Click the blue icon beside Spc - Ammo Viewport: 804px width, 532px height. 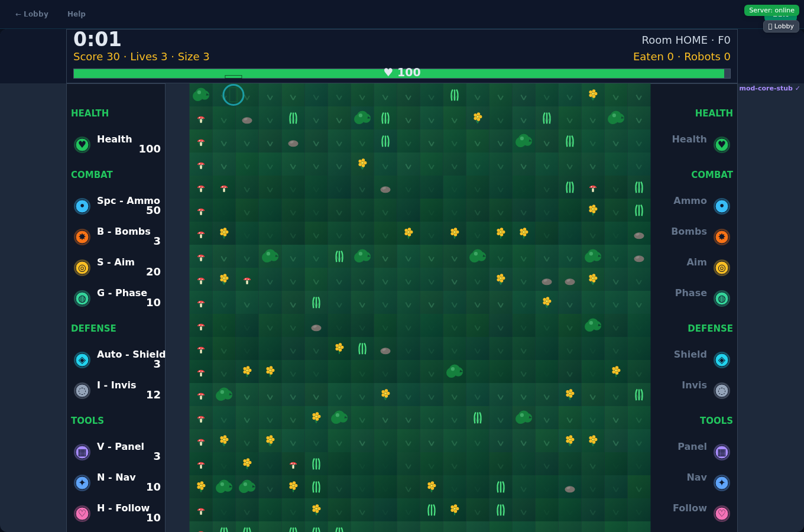point(82,206)
